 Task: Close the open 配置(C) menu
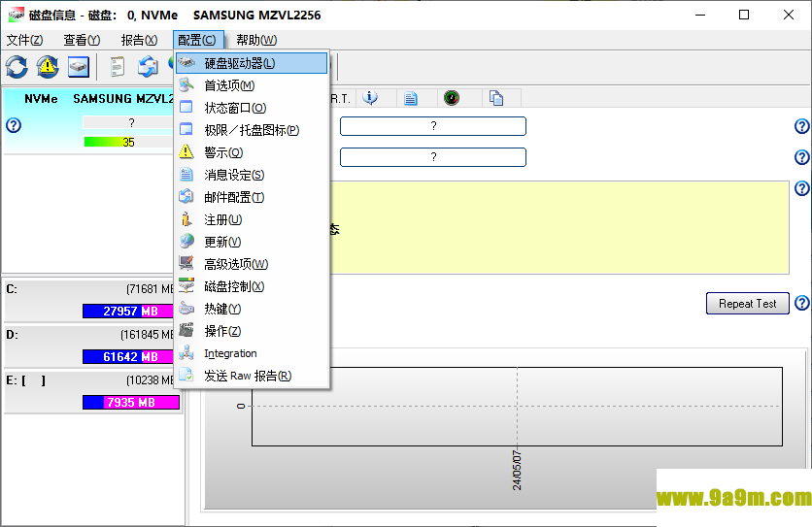pyautogui.click(x=197, y=40)
